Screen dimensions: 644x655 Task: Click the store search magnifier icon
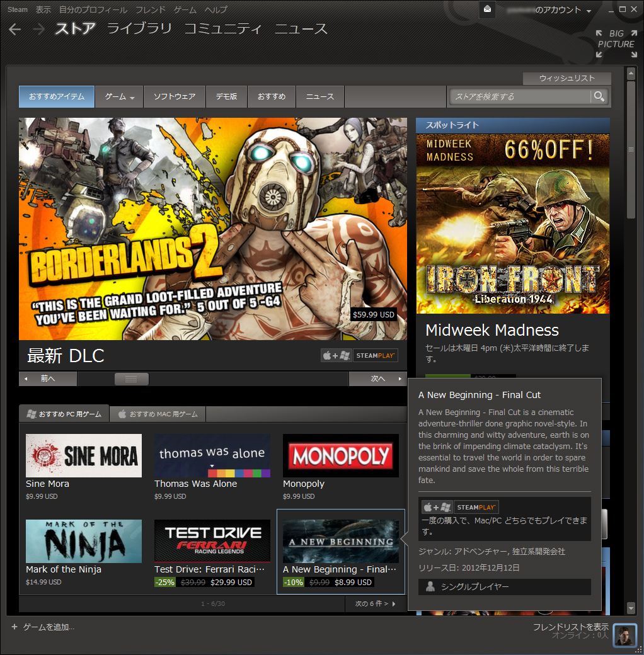(599, 96)
